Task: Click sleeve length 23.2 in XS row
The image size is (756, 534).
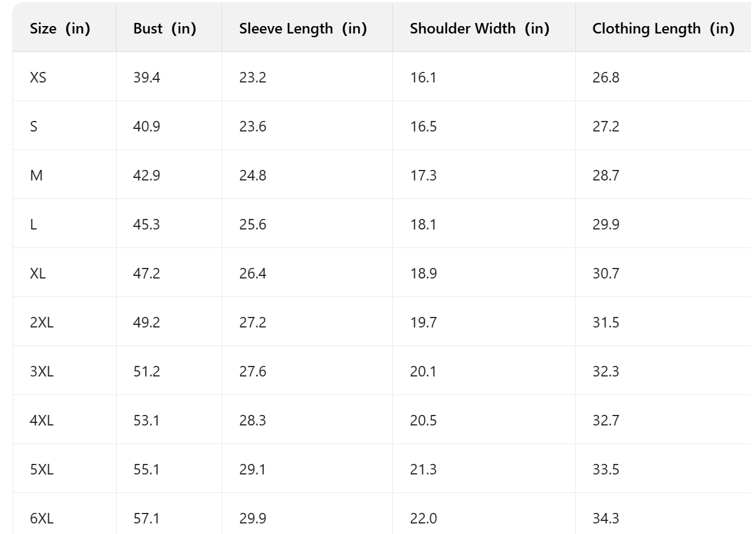Action: pyautogui.click(x=253, y=78)
